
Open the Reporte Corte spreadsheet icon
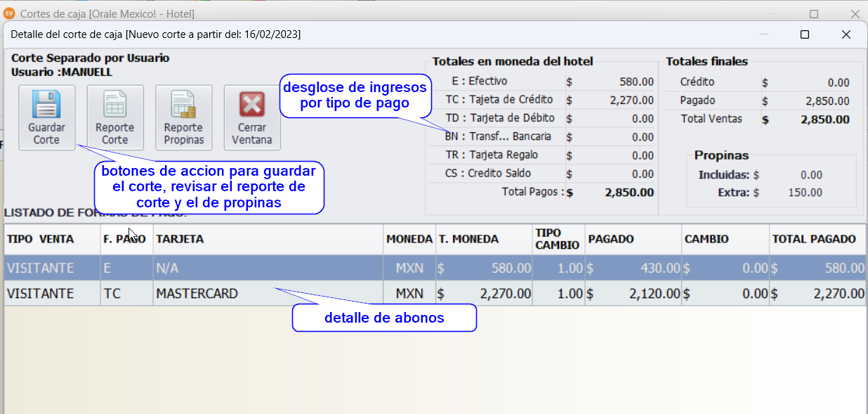pyautogui.click(x=115, y=105)
